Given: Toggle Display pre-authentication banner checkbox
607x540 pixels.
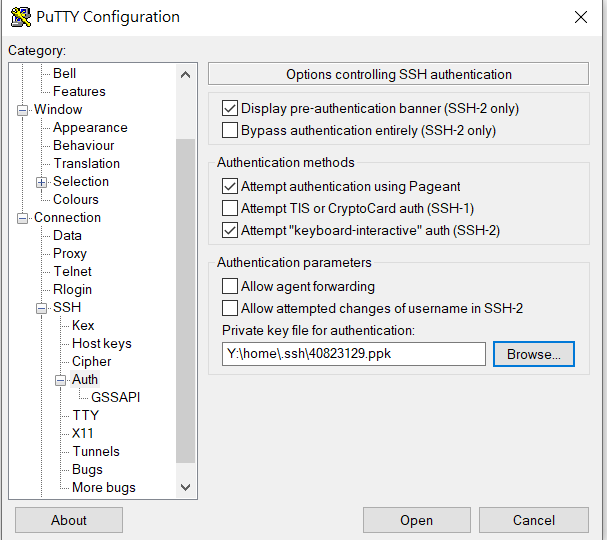Looking at the screenshot, I should 230,109.
